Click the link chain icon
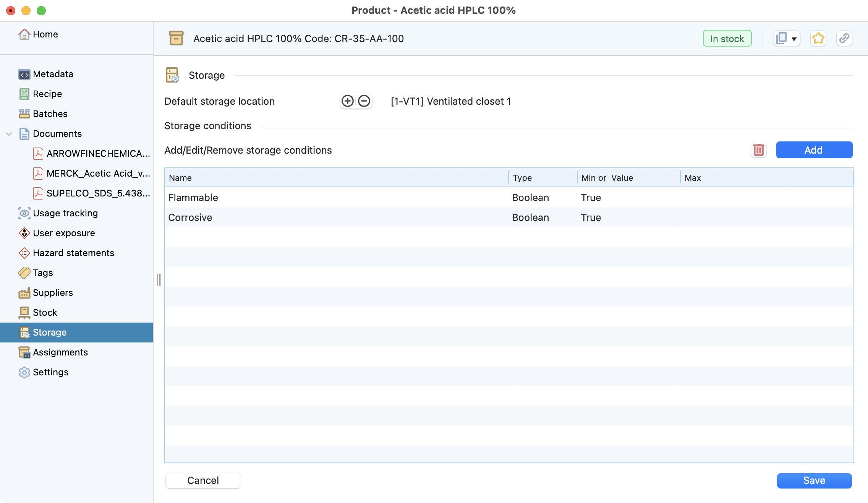The image size is (868, 503). point(844,39)
